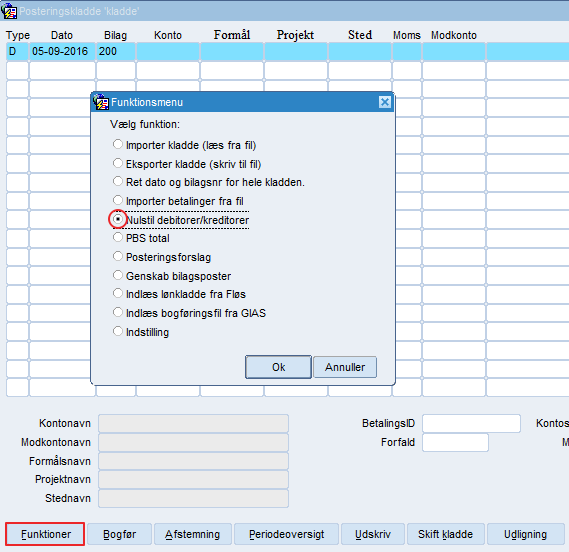Choose Indlæs bogføringsfil fra GIAS option

pos(118,312)
